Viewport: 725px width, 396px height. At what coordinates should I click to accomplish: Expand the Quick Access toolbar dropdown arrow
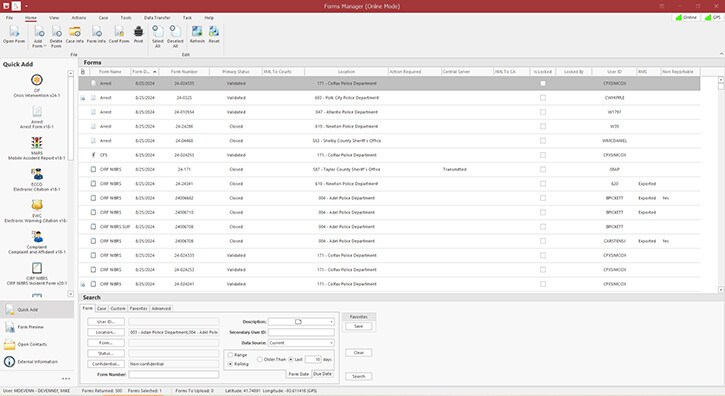[x=26, y=6]
